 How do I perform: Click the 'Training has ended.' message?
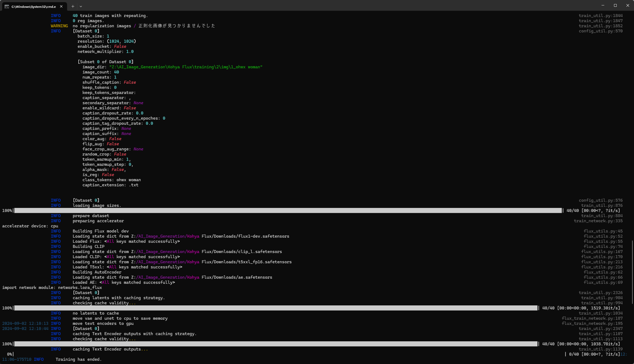(78, 359)
